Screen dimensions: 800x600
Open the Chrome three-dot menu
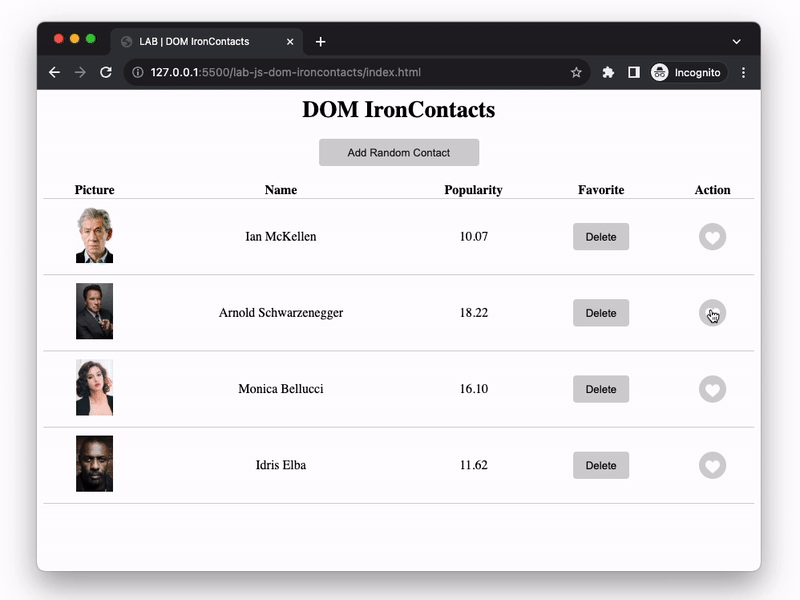coord(743,73)
